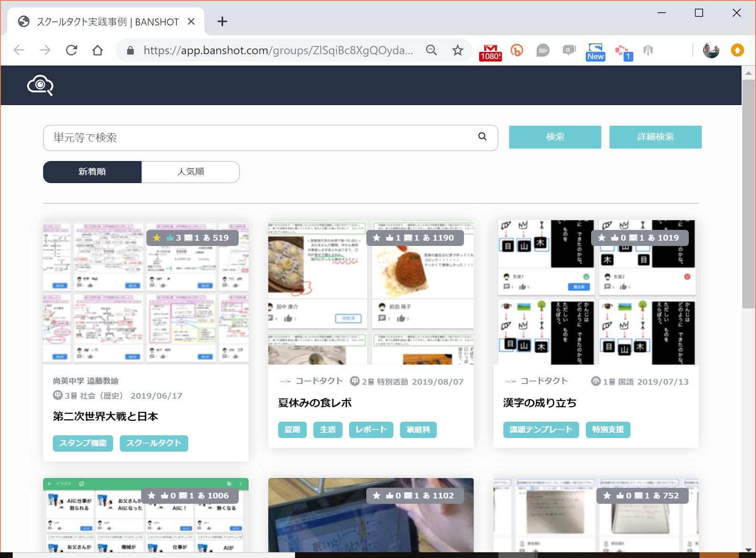Select the 新着順 sort tab

pyautogui.click(x=92, y=172)
